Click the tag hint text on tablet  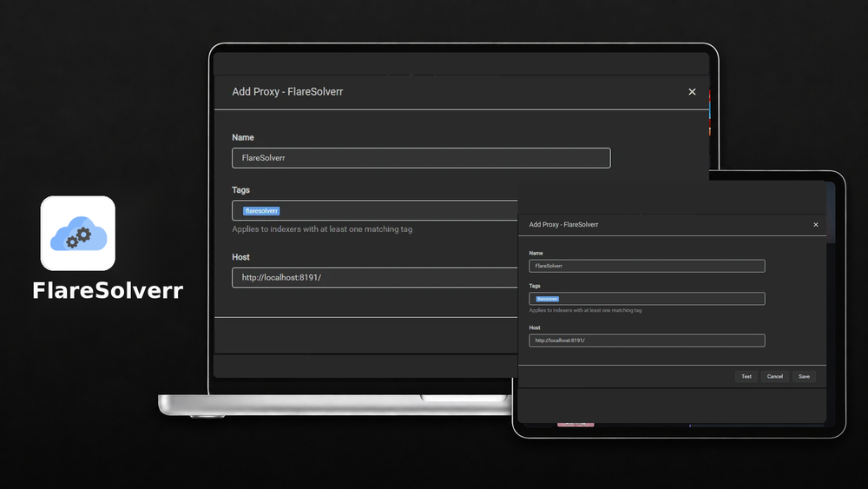point(585,311)
